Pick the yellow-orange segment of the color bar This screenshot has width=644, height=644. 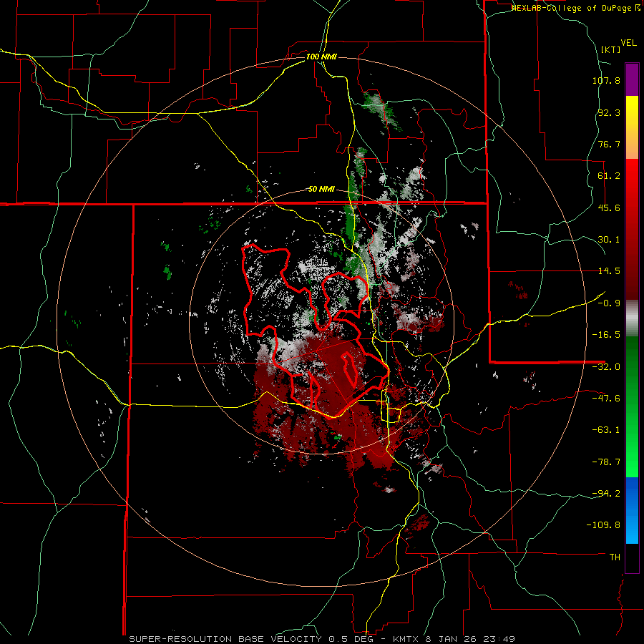pos(632,127)
